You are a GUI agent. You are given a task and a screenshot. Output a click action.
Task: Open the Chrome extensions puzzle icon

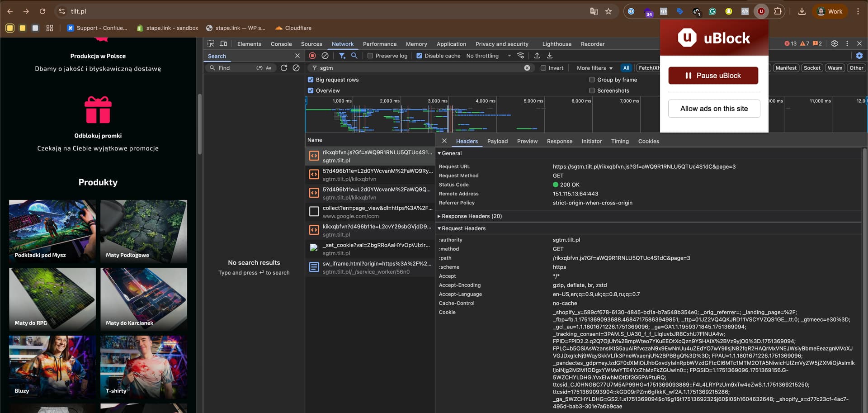[778, 11]
